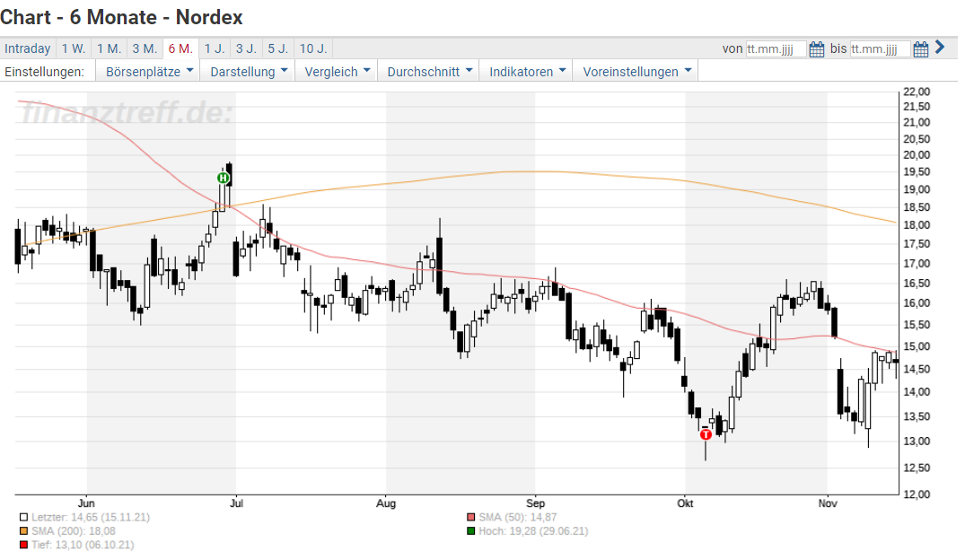Open the Börsenplätze dropdown
The height and width of the screenshot is (560, 965).
tap(149, 72)
